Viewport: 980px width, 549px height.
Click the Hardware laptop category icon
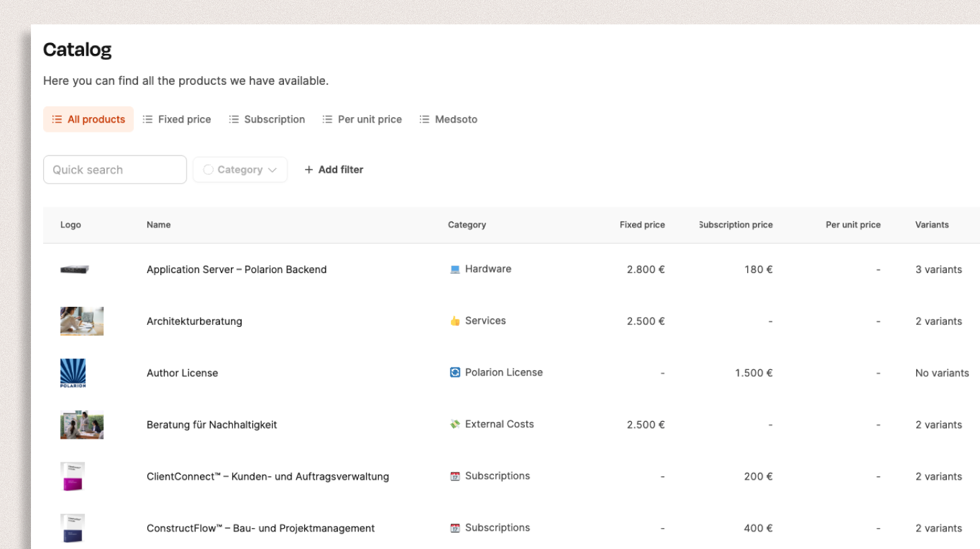(455, 269)
